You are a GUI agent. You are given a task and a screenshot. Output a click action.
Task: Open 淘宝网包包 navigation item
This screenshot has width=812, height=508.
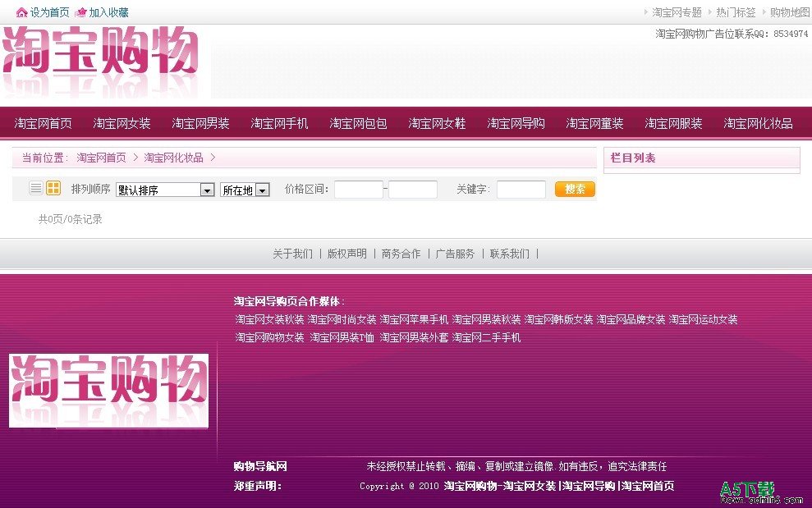pyautogui.click(x=358, y=123)
